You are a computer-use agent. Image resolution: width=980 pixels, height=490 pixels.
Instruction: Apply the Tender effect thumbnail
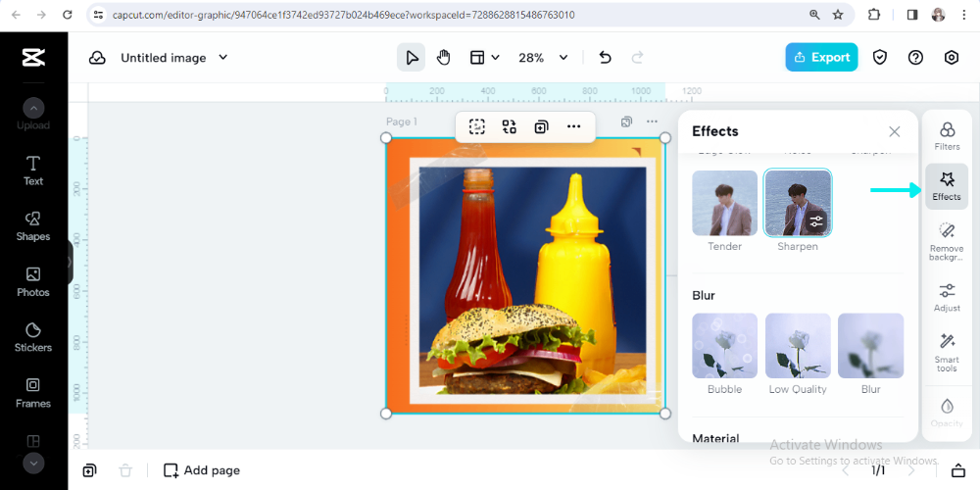(x=724, y=203)
